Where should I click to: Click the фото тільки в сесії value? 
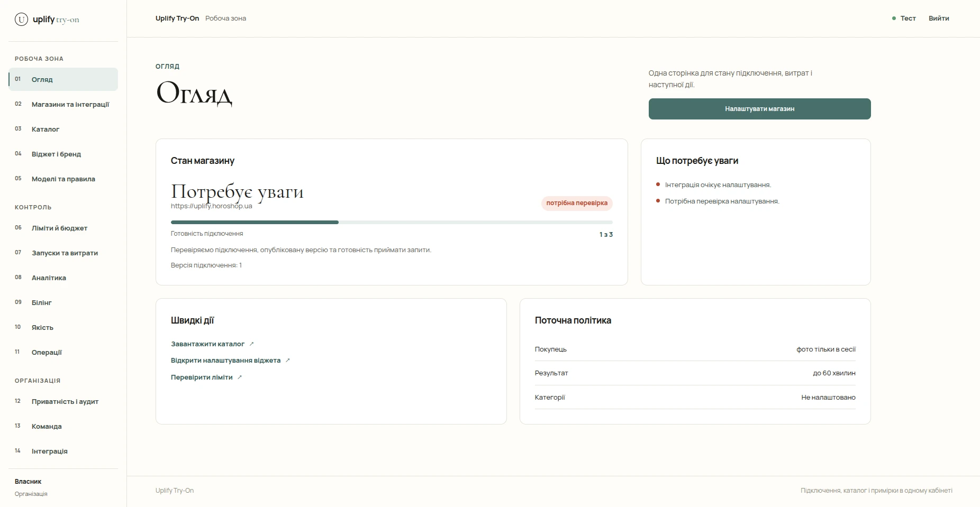[x=826, y=349]
